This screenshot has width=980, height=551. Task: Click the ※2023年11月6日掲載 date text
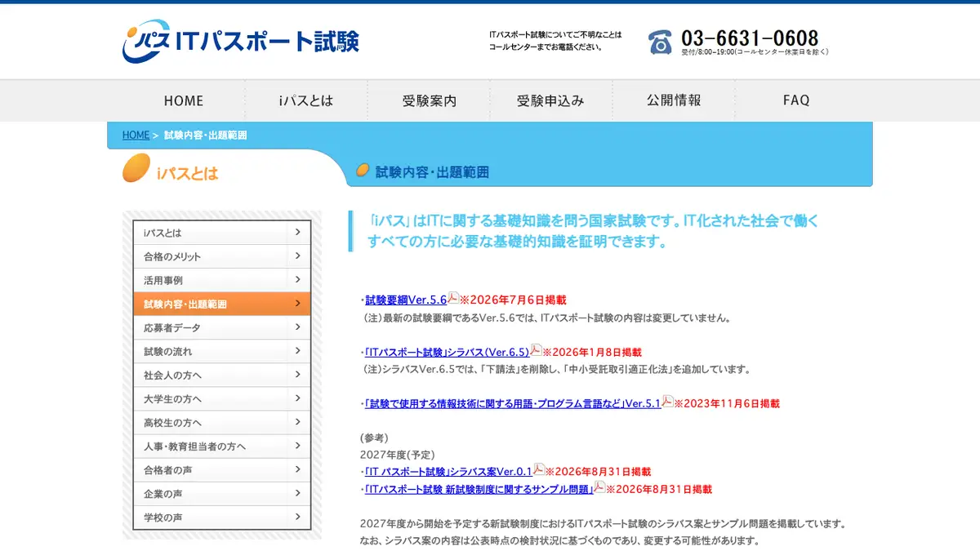pyautogui.click(x=727, y=403)
